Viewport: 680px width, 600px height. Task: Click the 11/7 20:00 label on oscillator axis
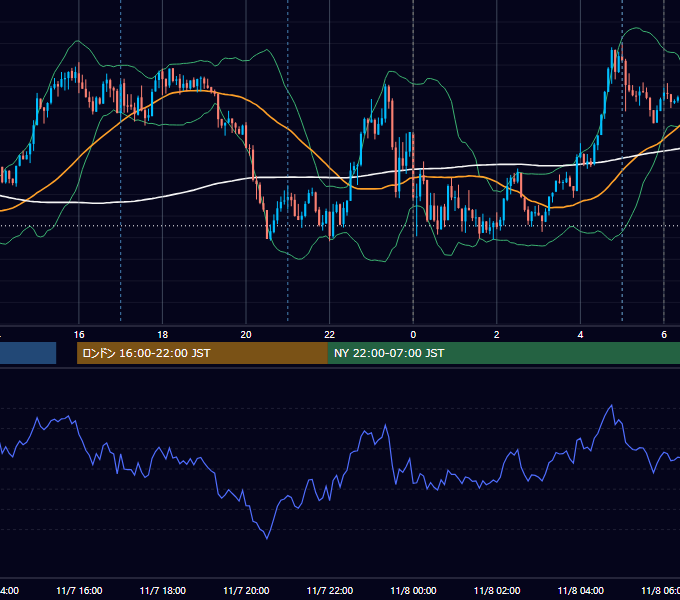pos(246,590)
